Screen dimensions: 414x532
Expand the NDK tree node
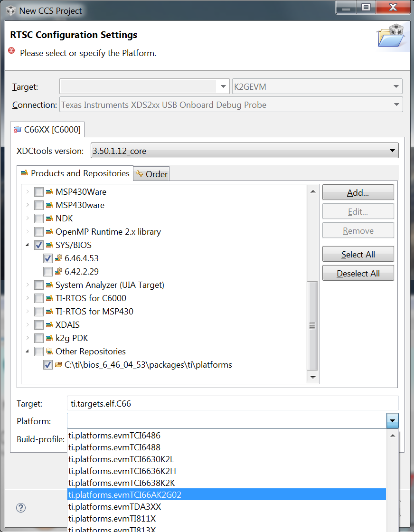tap(28, 218)
